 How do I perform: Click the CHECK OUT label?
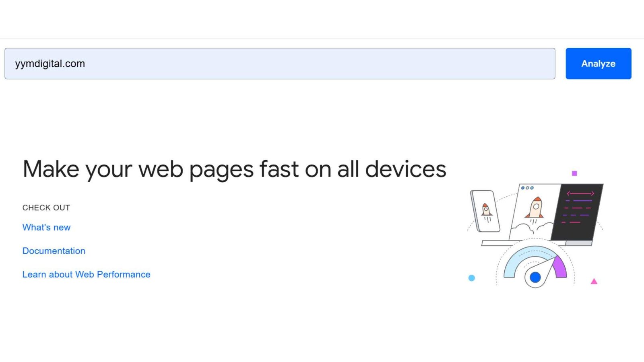46,208
